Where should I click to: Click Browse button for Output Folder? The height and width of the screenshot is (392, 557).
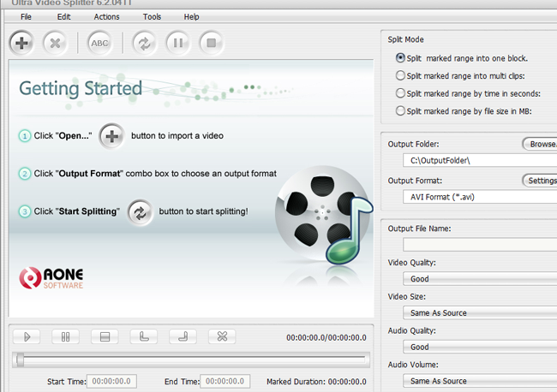click(540, 144)
